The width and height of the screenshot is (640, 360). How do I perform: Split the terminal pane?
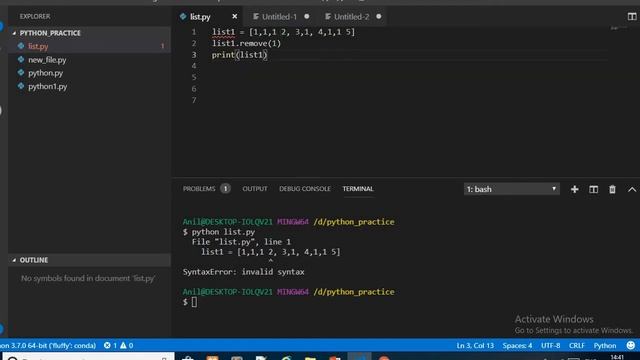pyautogui.click(x=593, y=189)
